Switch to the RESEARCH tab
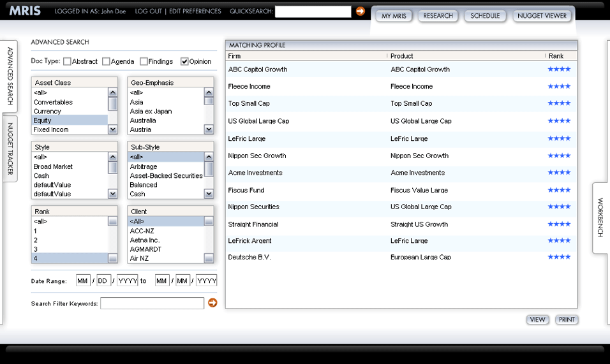The image size is (610, 364). [438, 16]
